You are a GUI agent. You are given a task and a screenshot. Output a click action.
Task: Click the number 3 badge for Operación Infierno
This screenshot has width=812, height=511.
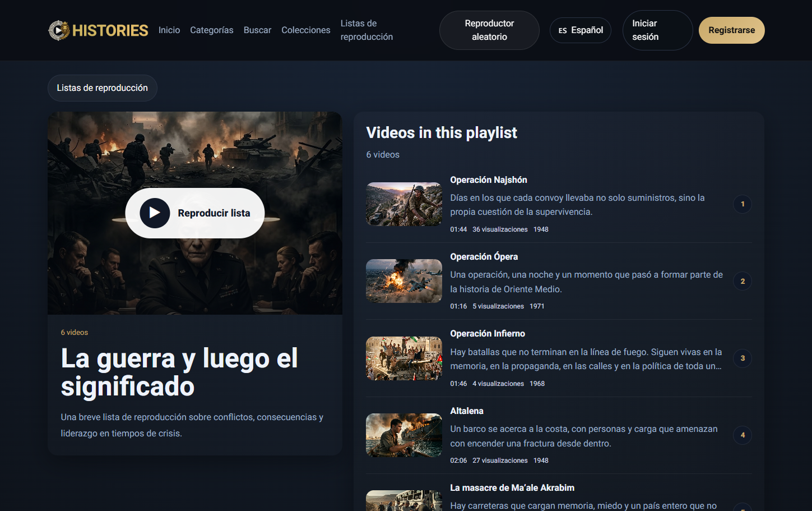[743, 358]
